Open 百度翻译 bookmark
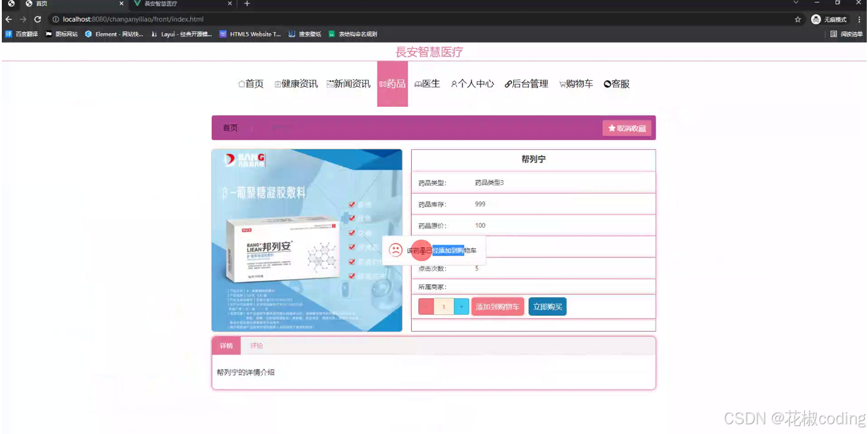The width and height of the screenshot is (868, 434). [x=22, y=34]
